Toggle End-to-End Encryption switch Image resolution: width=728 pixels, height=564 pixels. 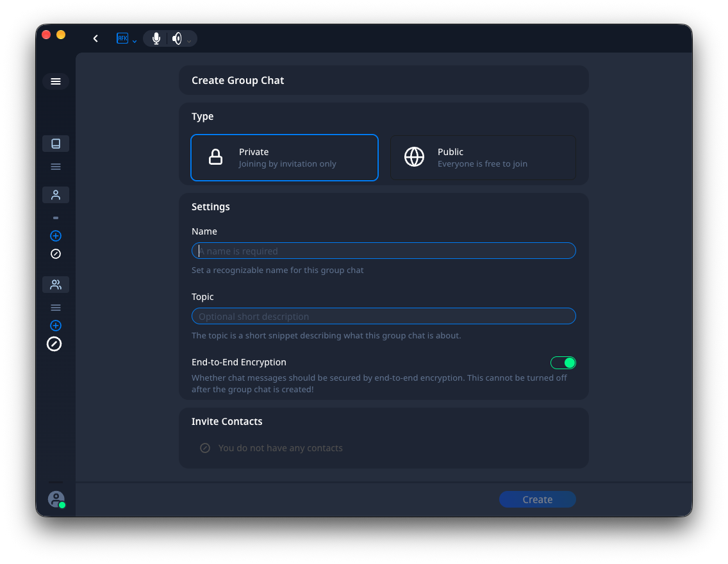tap(563, 363)
